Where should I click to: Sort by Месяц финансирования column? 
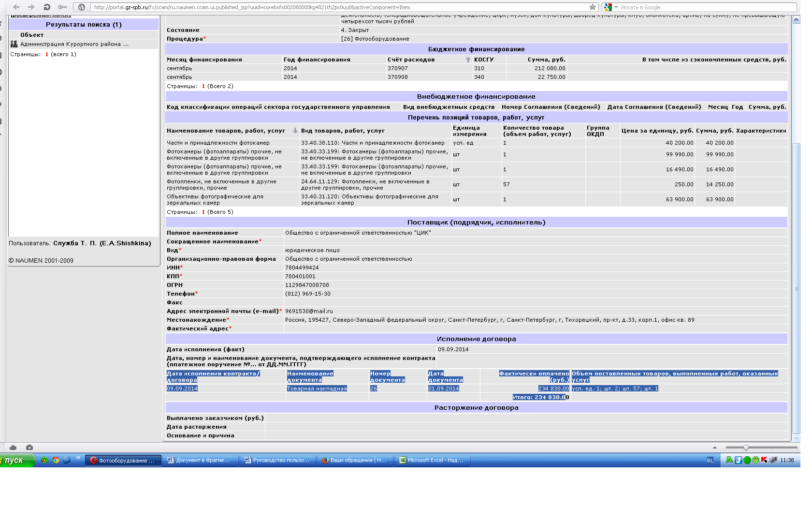[204, 60]
